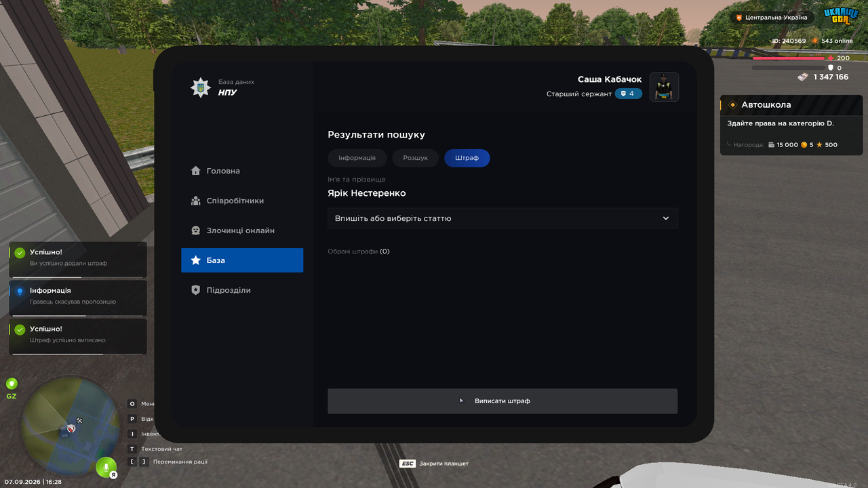Open Злочинці онлайн in the sidebar

point(242,230)
